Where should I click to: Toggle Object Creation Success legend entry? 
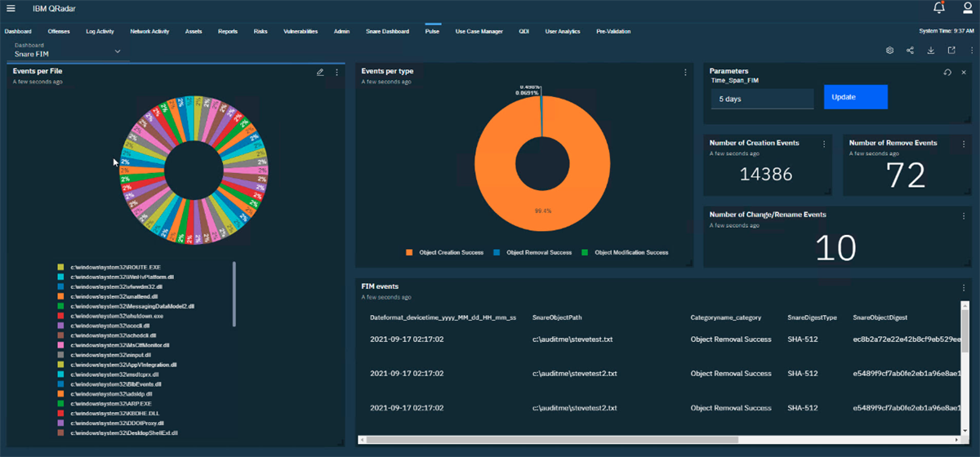(x=444, y=252)
